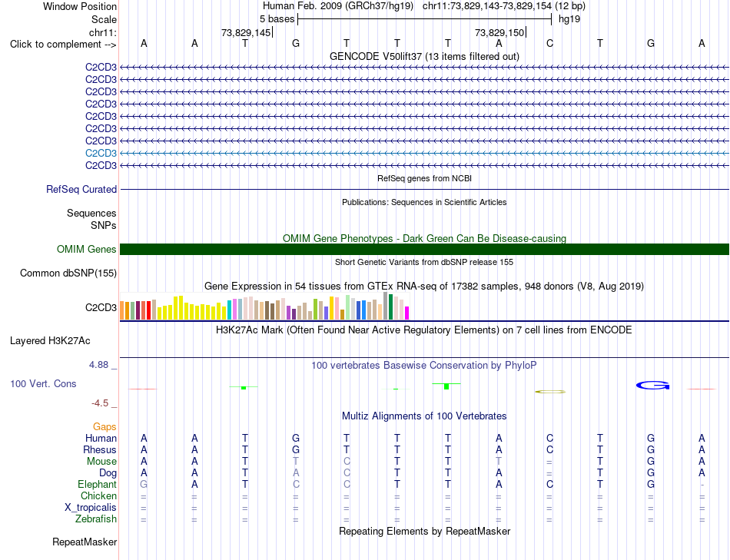Click the C2CD3 label beside GTEx chart
This screenshot has width=730, height=560.
[x=101, y=308]
